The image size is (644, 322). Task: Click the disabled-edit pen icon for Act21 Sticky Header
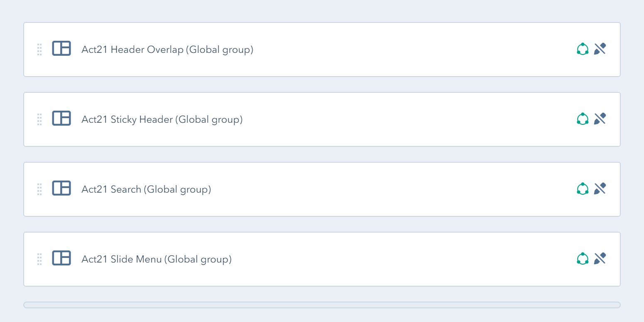[600, 119]
